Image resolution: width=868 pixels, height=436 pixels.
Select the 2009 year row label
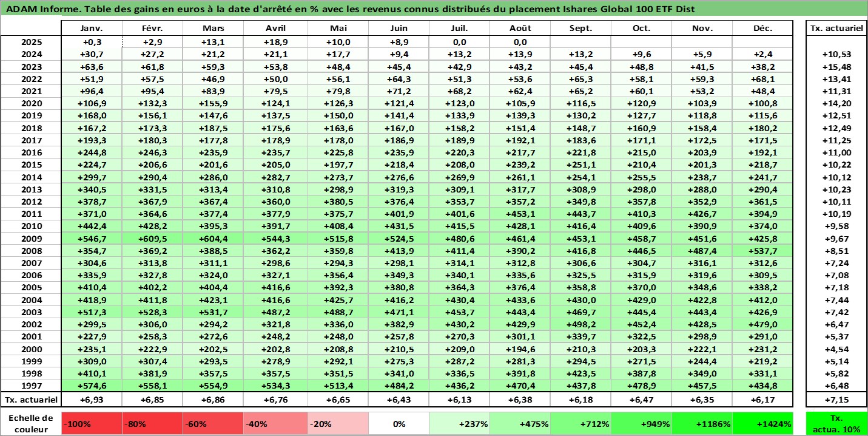[x=31, y=239]
